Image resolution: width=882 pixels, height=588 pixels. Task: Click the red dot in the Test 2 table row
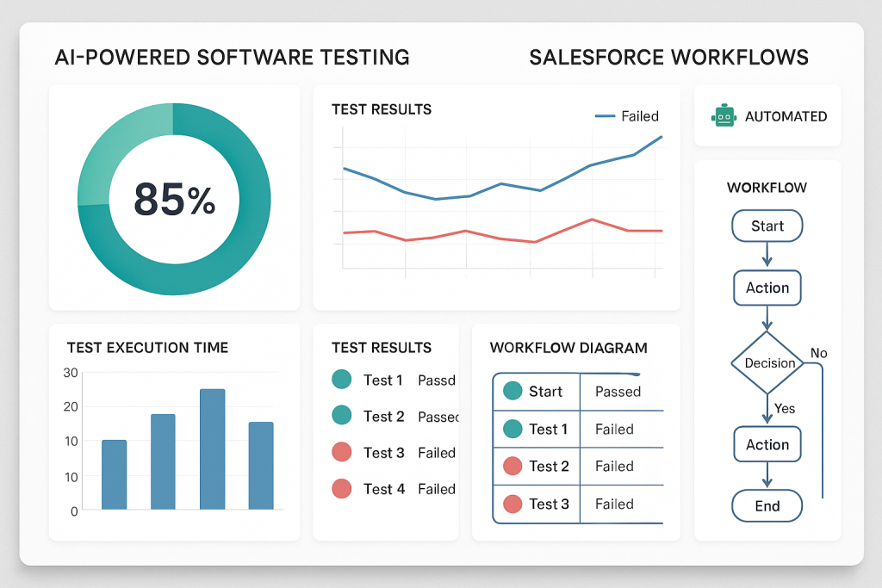[x=512, y=466]
